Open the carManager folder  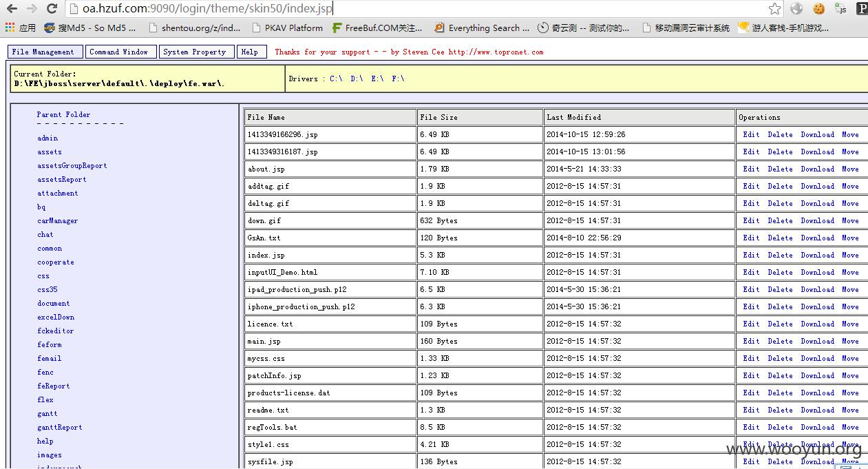coord(58,221)
